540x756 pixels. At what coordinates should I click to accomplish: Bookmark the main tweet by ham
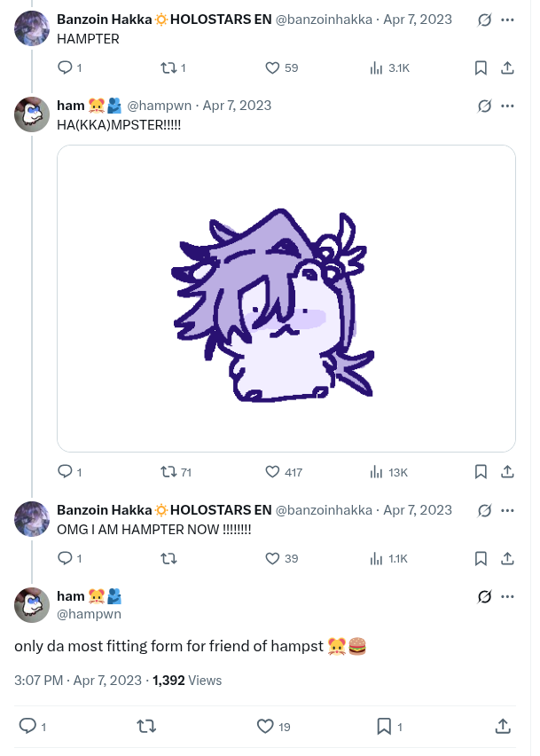[x=384, y=727]
